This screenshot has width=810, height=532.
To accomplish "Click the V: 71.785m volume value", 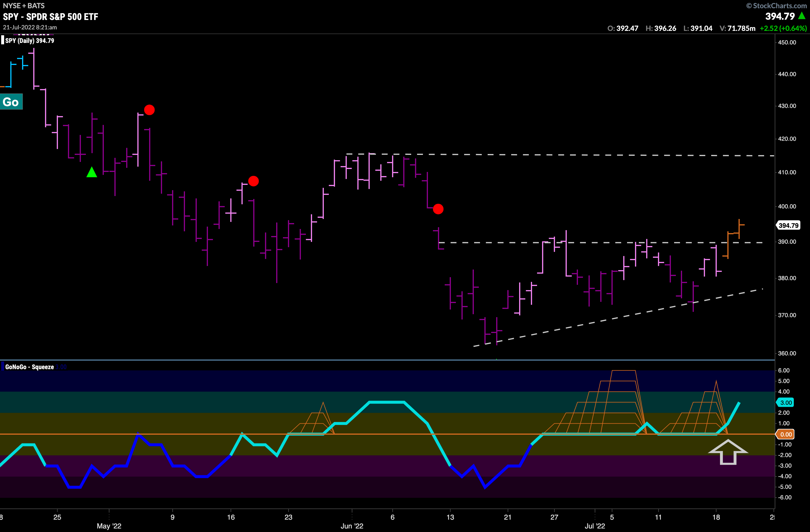I will [x=738, y=28].
